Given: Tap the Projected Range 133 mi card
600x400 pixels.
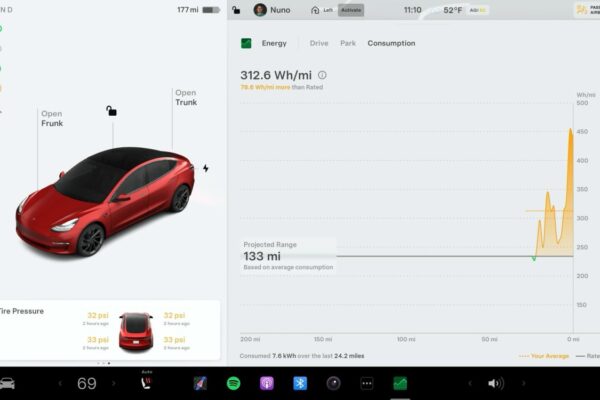Looking at the screenshot, I should click(x=288, y=255).
